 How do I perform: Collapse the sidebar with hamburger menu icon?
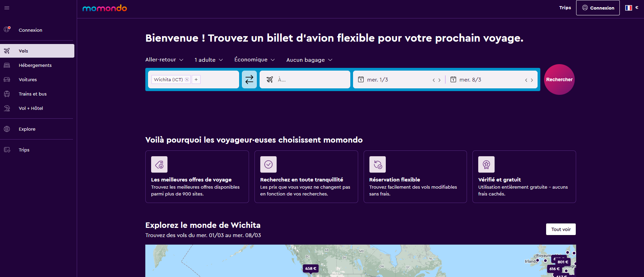tap(7, 8)
